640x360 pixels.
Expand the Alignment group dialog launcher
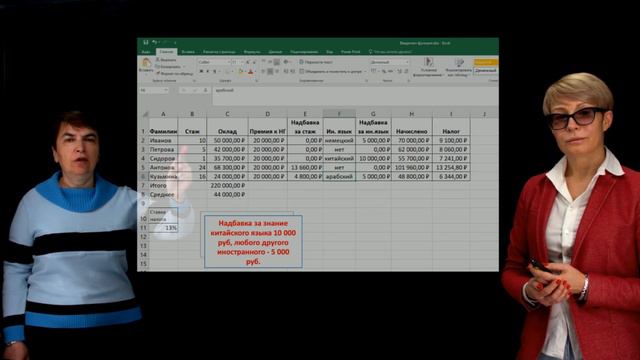point(366,80)
